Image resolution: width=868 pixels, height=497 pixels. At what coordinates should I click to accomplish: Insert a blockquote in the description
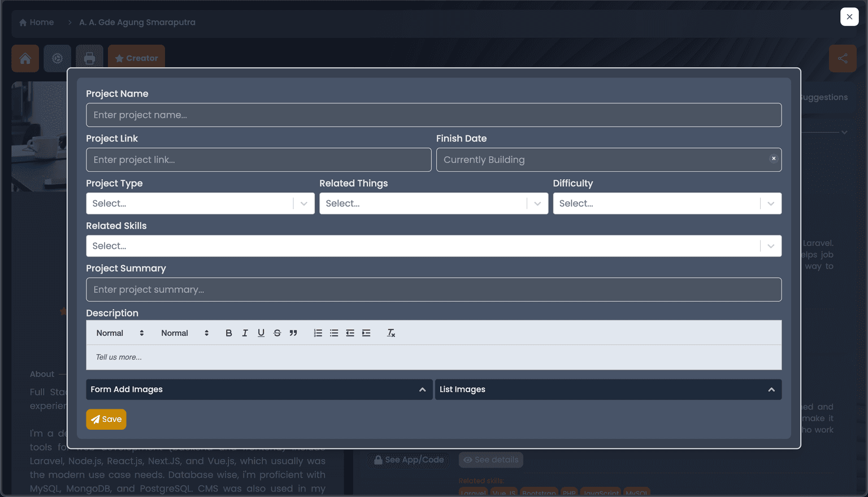click(293, 332)
